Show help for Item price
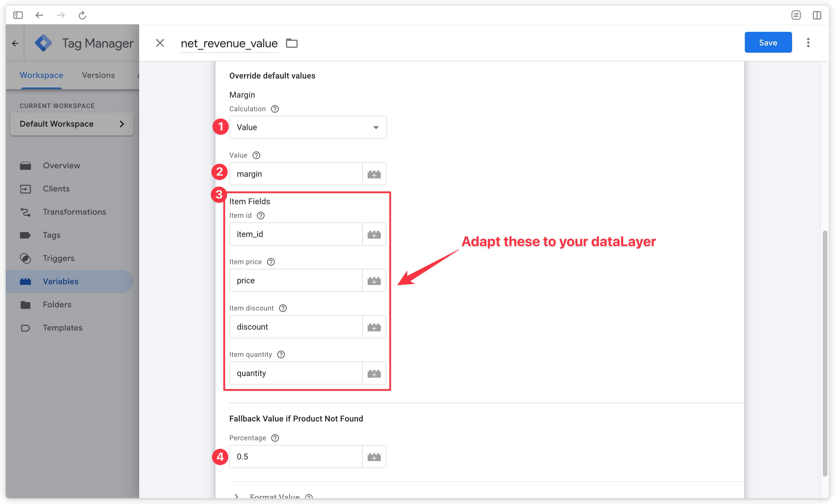The width and height of the screenshot is (835, 504). [271, 262]
